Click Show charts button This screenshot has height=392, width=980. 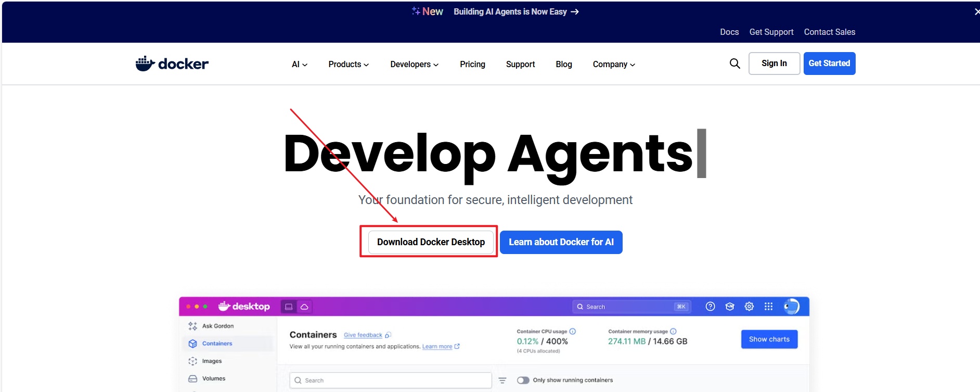[769, 339]
